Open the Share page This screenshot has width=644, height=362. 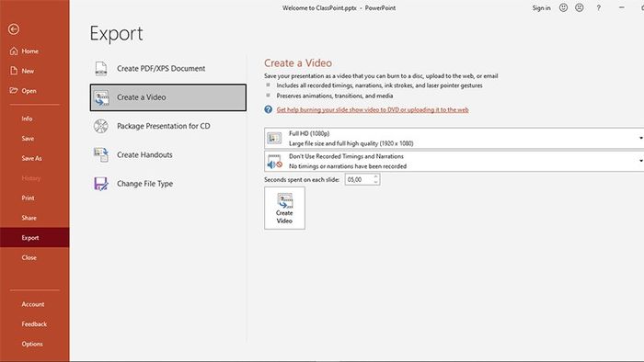coord(29,218)
